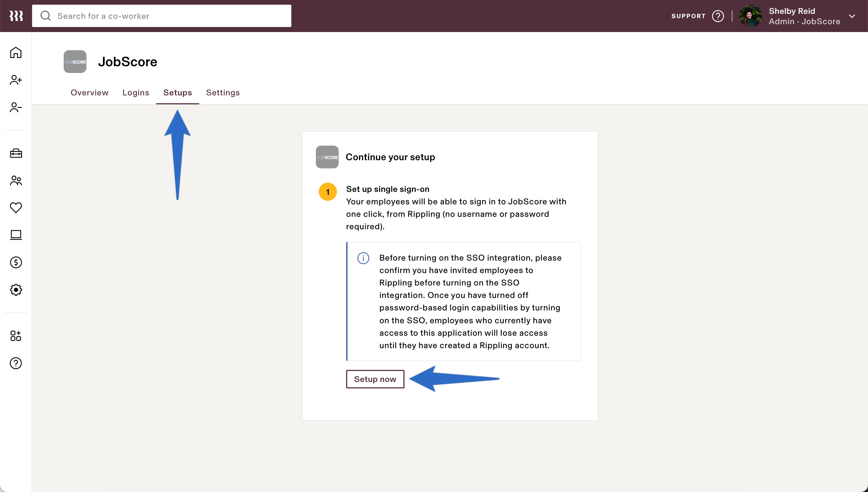Open the people group sidebar icon

[x=16, y=180]
